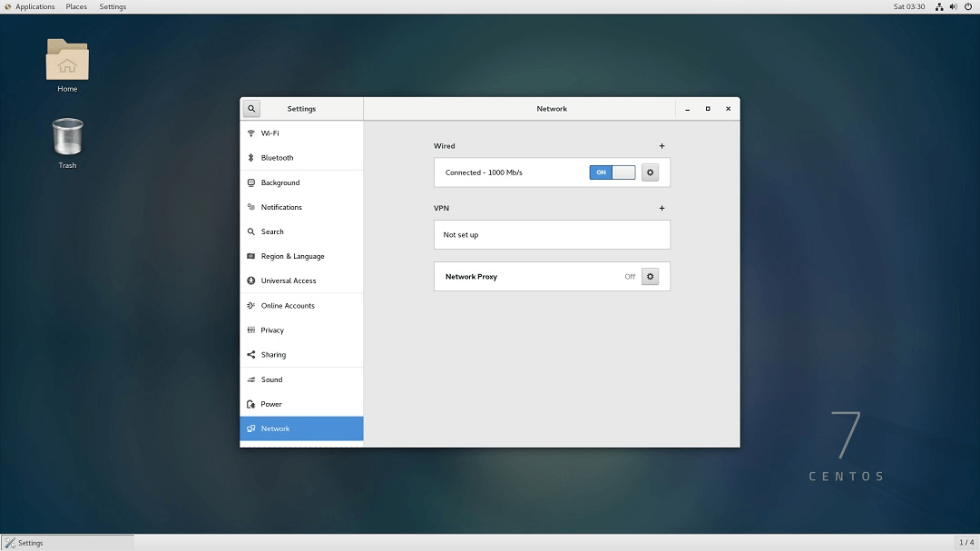Click the Network headerbar title
Screen dimensions: 980x551
552,109
